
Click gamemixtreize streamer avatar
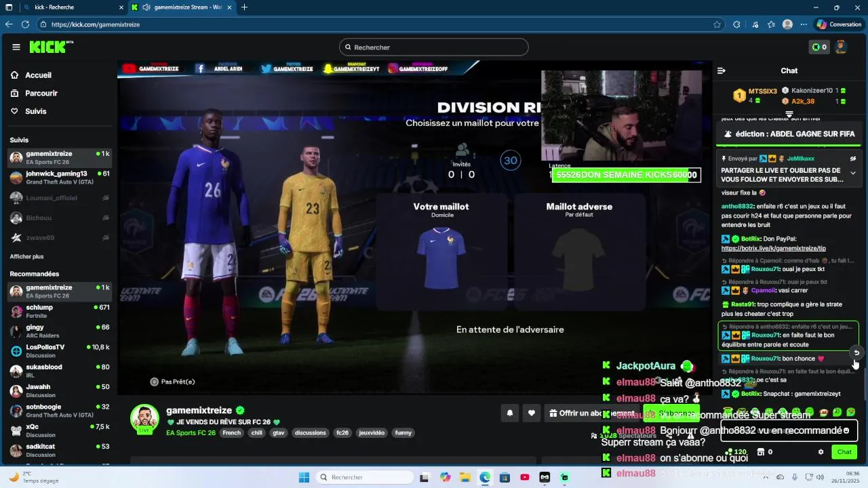coord(144,418)
